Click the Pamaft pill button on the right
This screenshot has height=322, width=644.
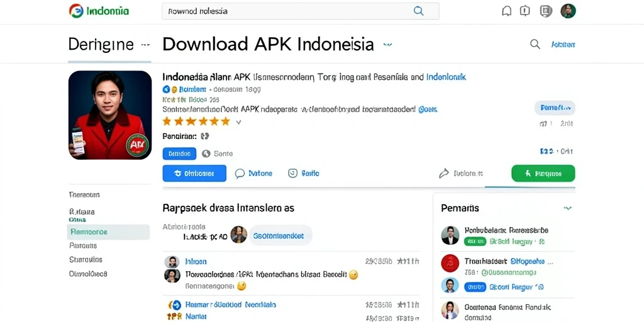[555, 108]
